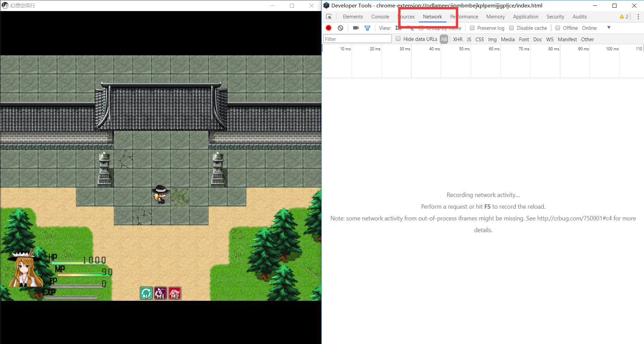Click the left stone lantern in game
The image size is (644, 344).
click(104, 169)
